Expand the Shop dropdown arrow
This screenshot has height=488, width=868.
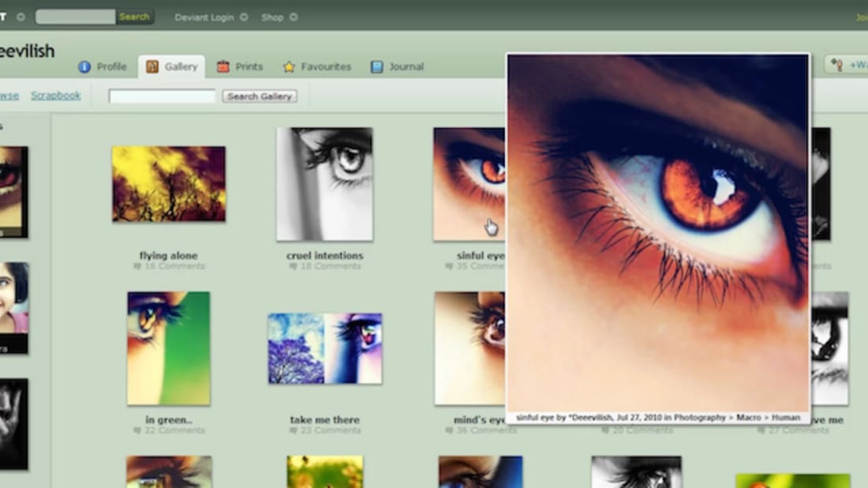pyautogui.click(x=294, y=17)
